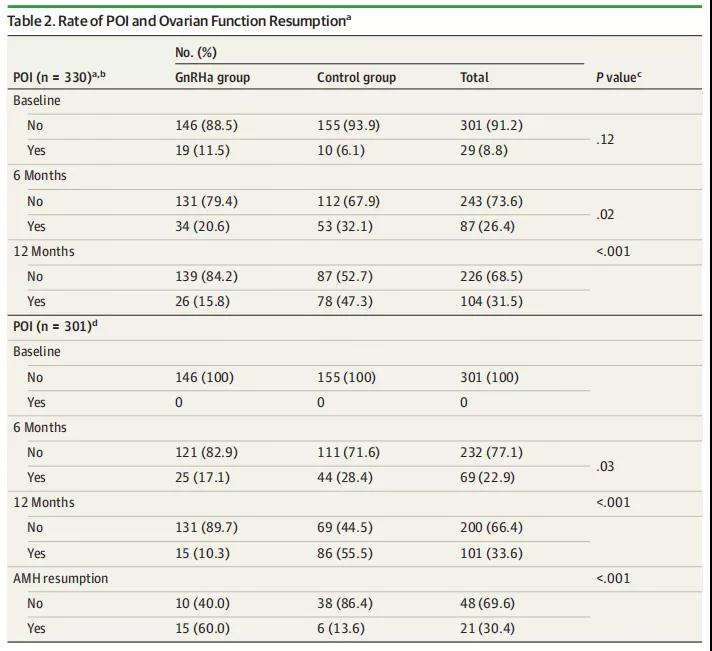This screenshot has width=712, height=651.
Task: Select the Control group column header
Action: point(356,77)
